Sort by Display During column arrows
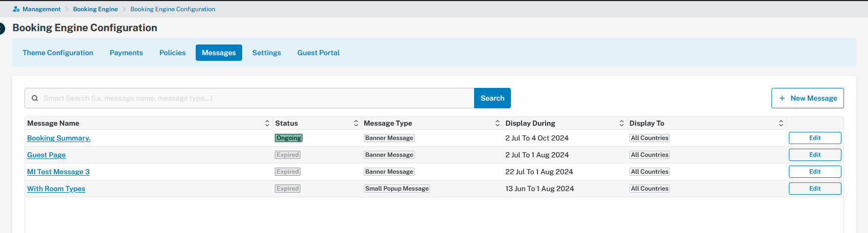The height and width of the screenshot is (233, 868). click(622, 123)
